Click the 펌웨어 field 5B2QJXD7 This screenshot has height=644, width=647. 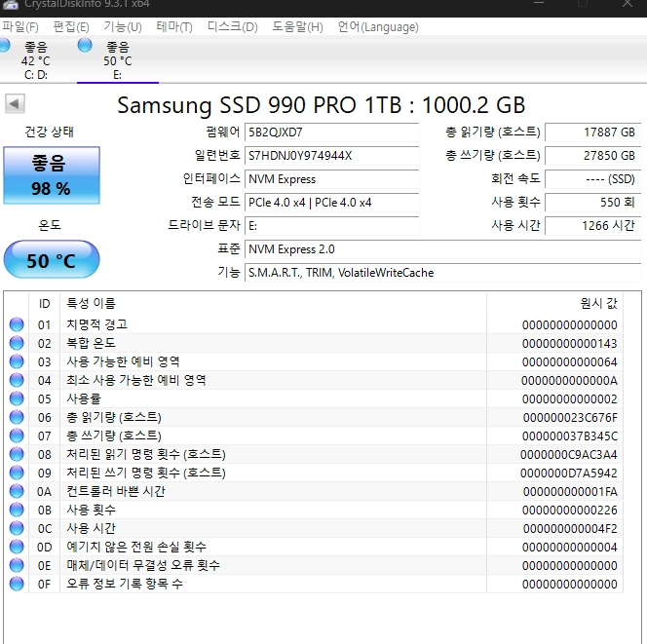[331, 133]
